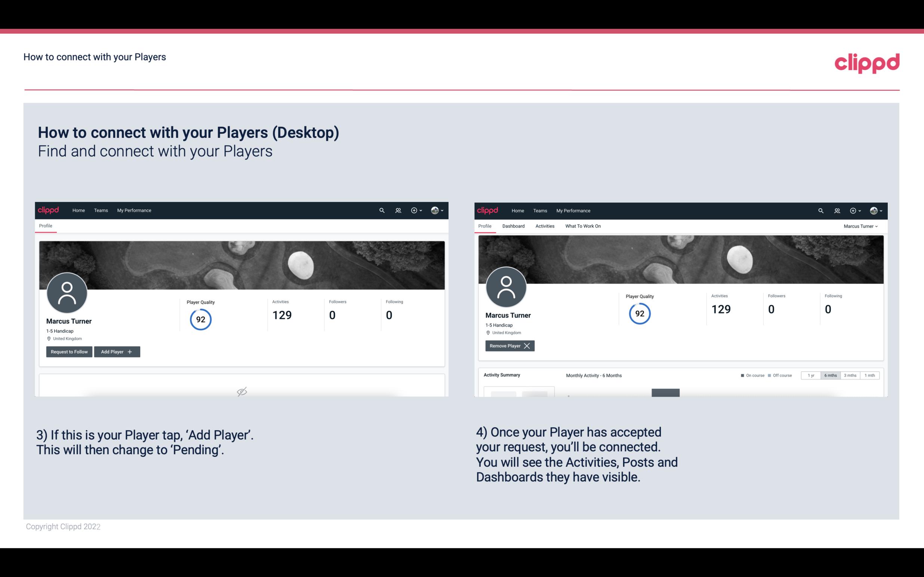Toggle the 6 months activity view
This screenshot has height=577, width=924.
tap(831, 375)
